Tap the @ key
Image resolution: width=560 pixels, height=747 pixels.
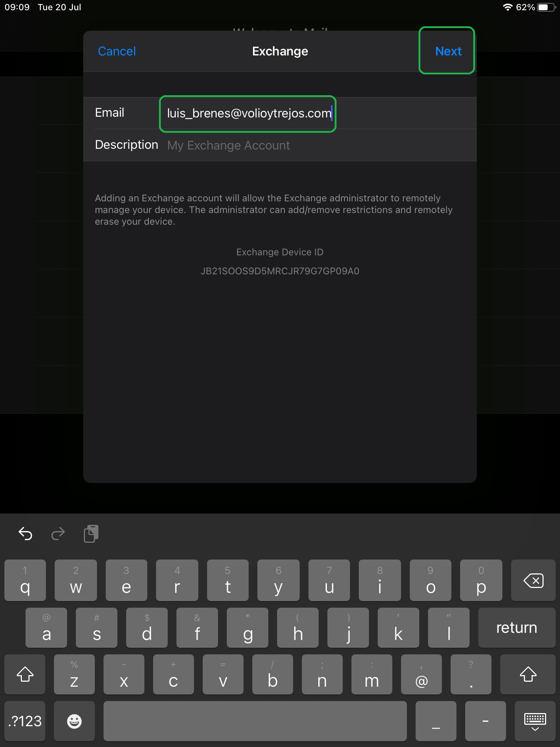(x=421, y=674)
